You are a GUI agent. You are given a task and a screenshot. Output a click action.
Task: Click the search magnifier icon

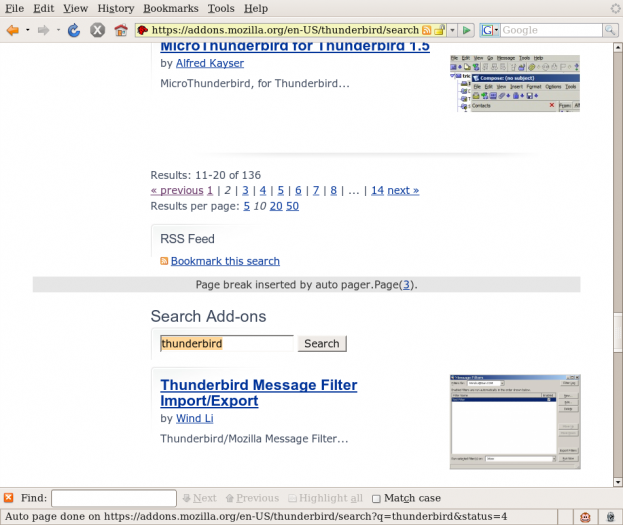click(x=610, y=30)
